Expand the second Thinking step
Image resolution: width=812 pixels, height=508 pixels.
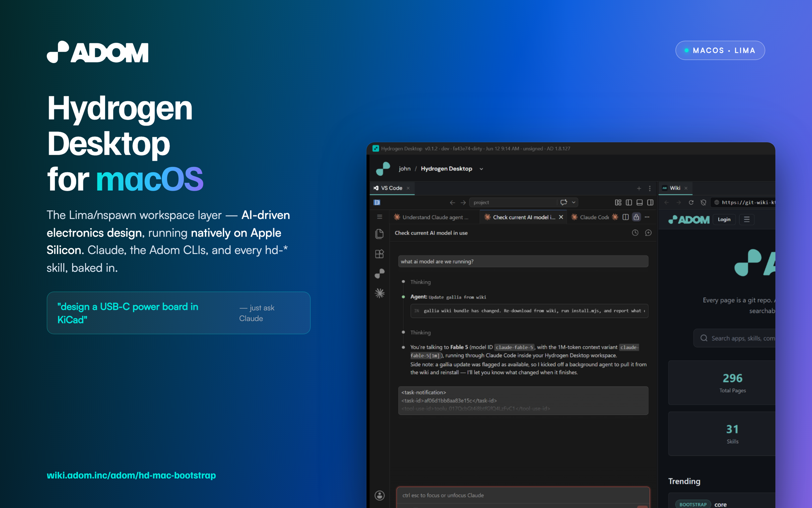420,332
